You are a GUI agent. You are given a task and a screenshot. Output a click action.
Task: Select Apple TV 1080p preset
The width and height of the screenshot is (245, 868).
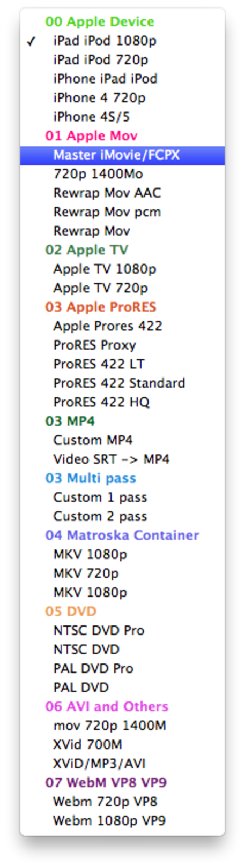click(x=122, y=269)
